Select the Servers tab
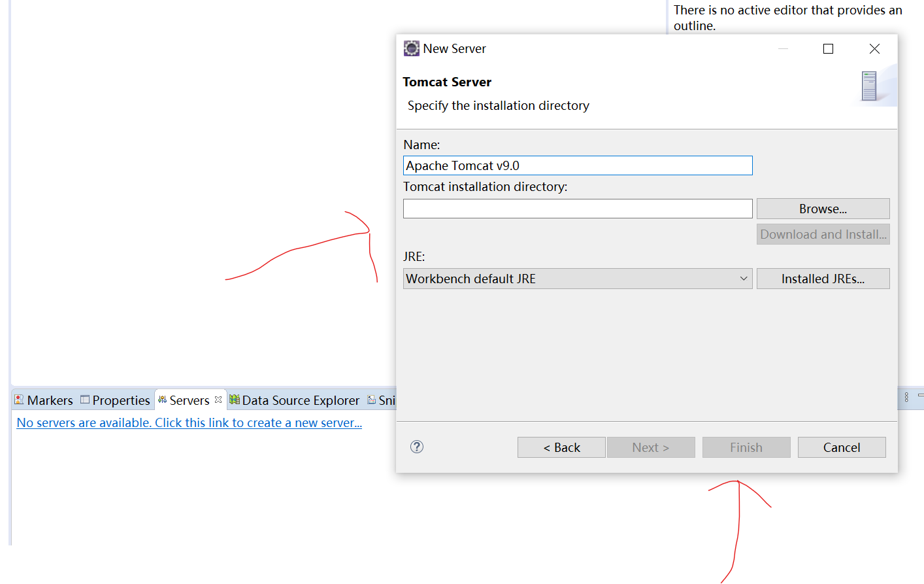The image size is (924, 584). pos(190,400)
